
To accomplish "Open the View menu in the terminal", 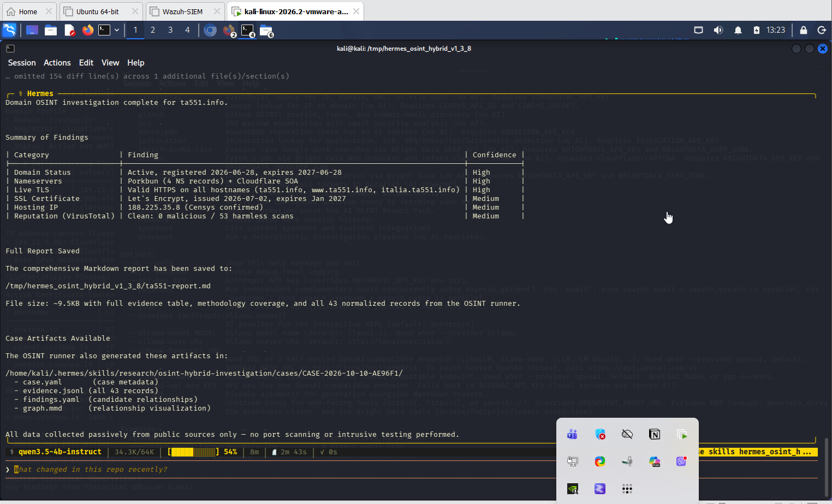I will (110, 63).
